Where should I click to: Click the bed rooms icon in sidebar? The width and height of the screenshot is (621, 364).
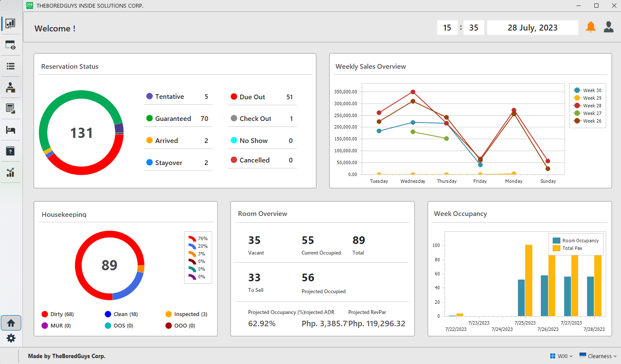tap(11, 130)
